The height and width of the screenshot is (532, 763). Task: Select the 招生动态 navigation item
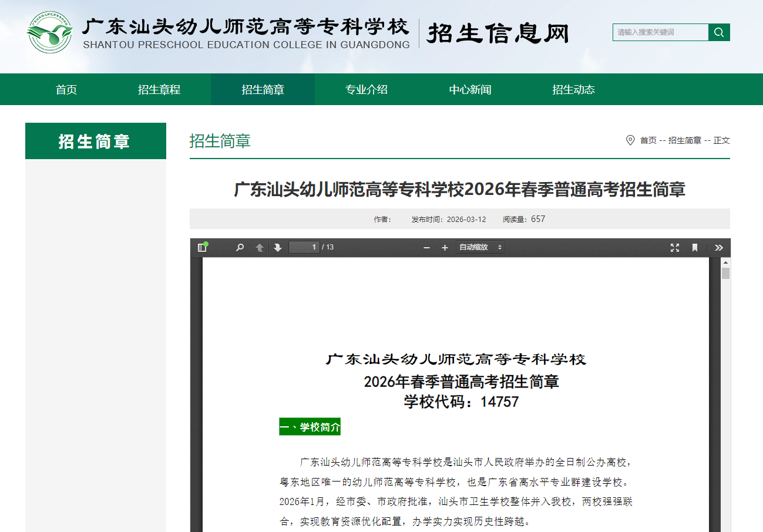574,89
